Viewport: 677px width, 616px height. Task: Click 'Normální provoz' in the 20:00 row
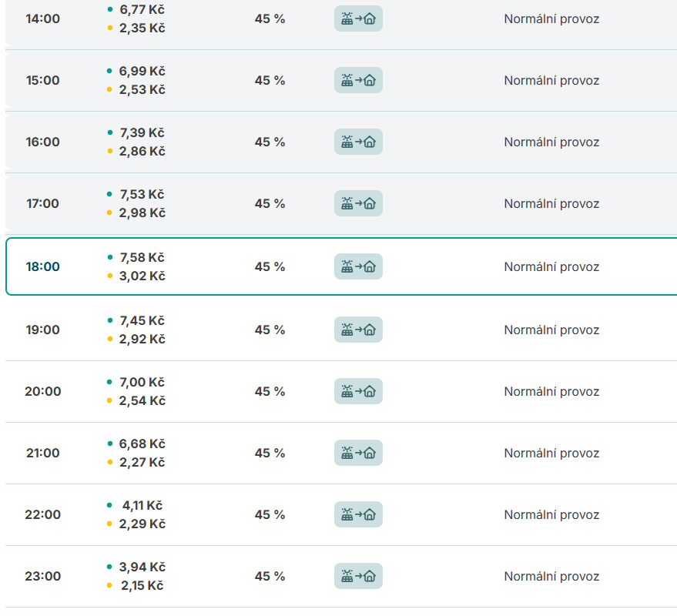[551, 391]
